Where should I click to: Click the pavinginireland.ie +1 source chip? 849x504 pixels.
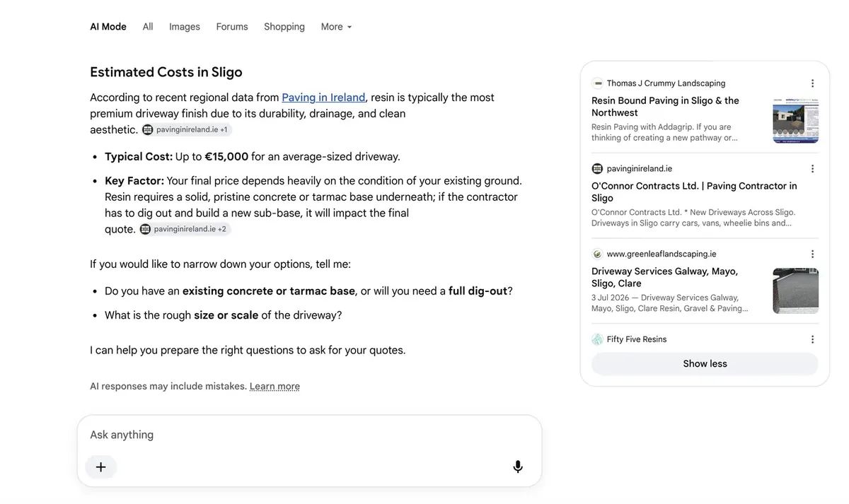coord(187,130)
